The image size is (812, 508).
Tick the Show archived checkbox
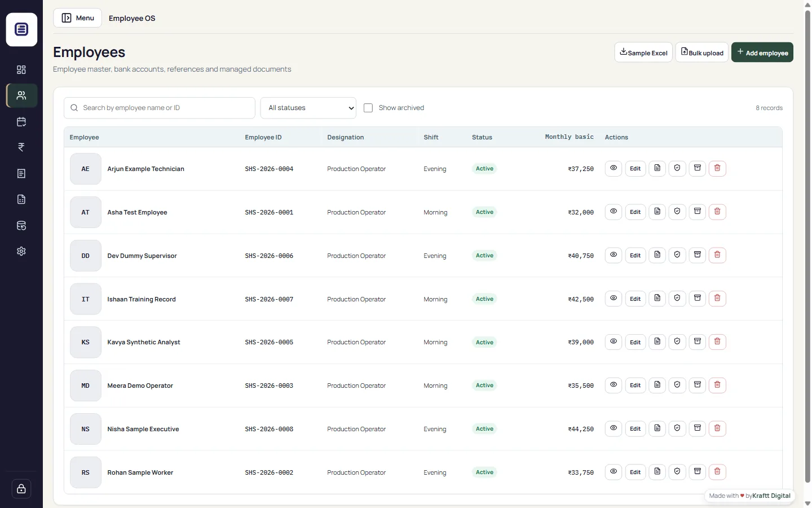tap(368, 108)
